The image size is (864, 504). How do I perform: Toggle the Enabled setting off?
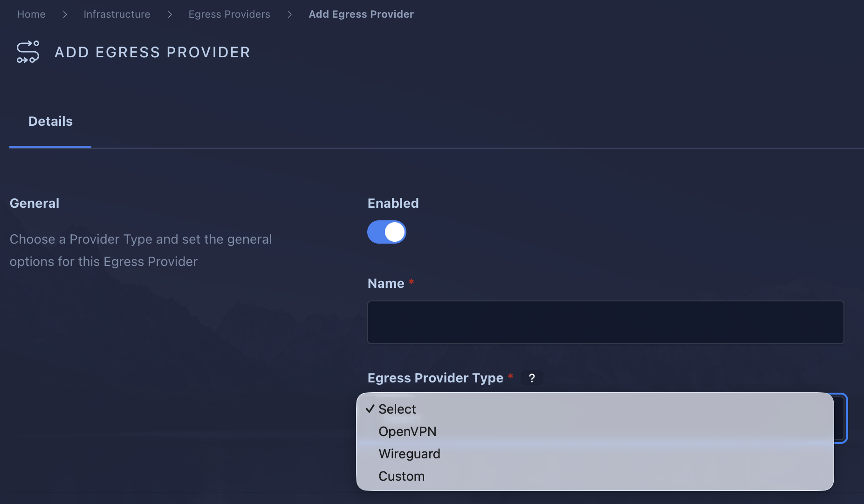click(x=387, y=232)
